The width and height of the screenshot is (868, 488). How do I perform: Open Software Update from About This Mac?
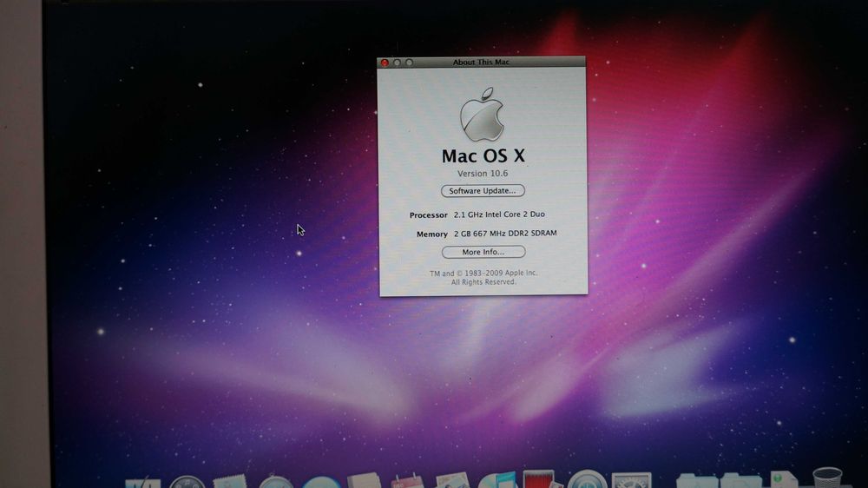pos(483,190)
